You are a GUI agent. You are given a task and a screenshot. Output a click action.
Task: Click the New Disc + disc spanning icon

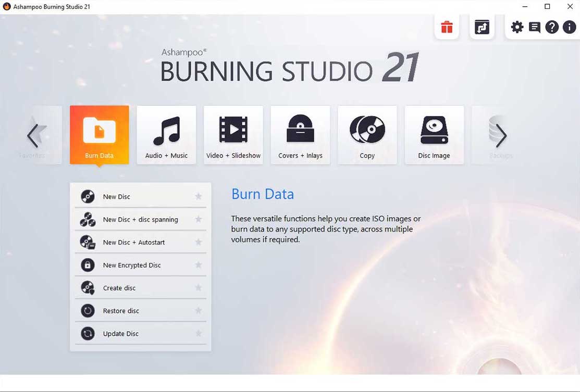pos(88,220)
